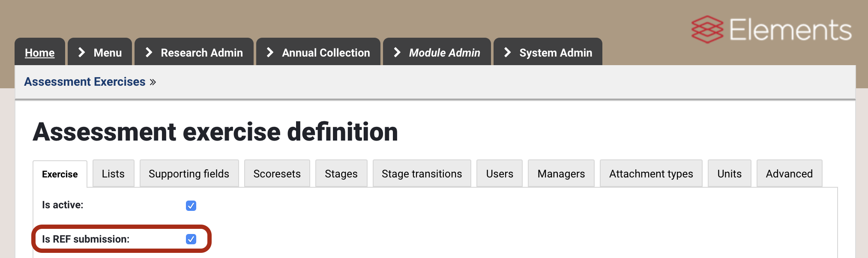The width and height of the screenshot is (868, 258).
Task: Toggle the Is REF submission checkbox
Action: coord(191,239)
